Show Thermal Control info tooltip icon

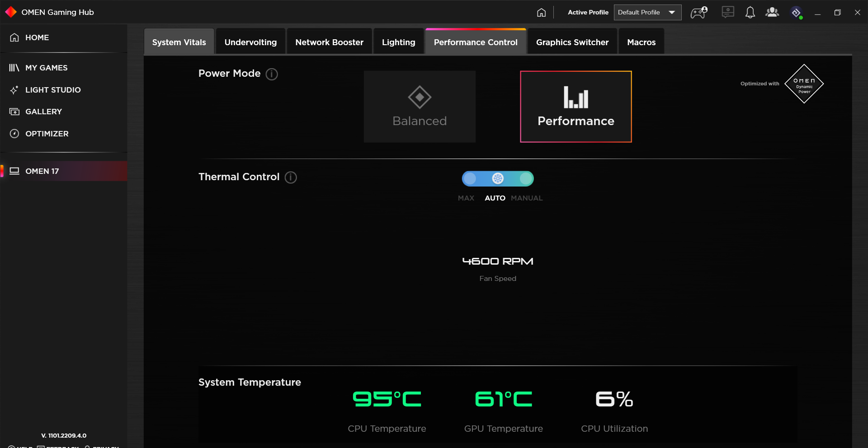291,177
